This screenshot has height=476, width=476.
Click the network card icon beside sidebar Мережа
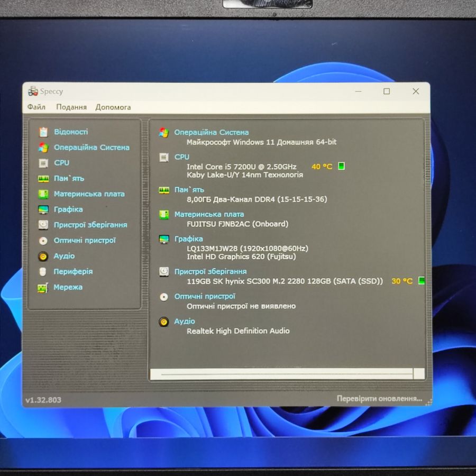[43, 288]
